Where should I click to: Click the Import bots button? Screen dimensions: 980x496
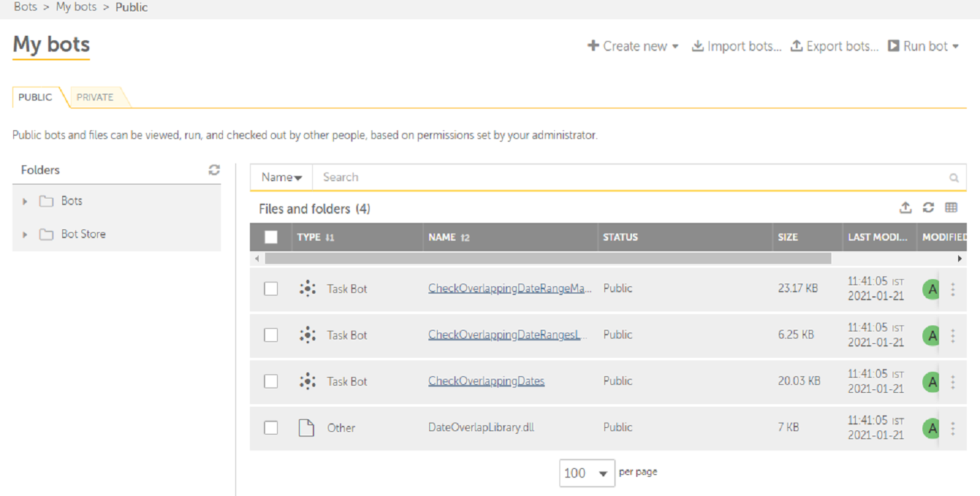click(x=737, y=46)
